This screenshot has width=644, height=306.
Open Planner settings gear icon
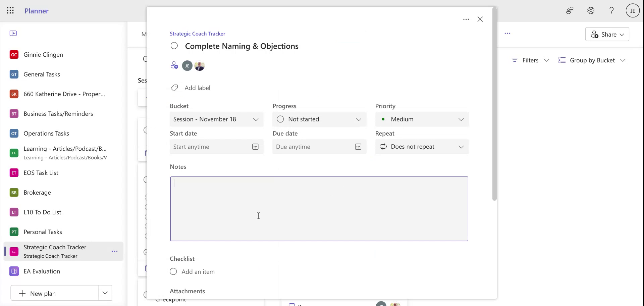[591, 10]
